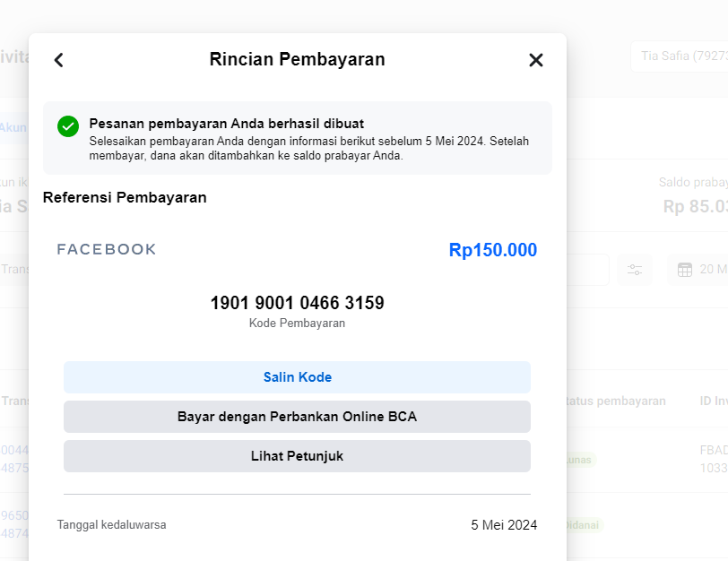The image size is (728, 561).
Task: Switch to the Akun tab
Action: tap(13, 127)
